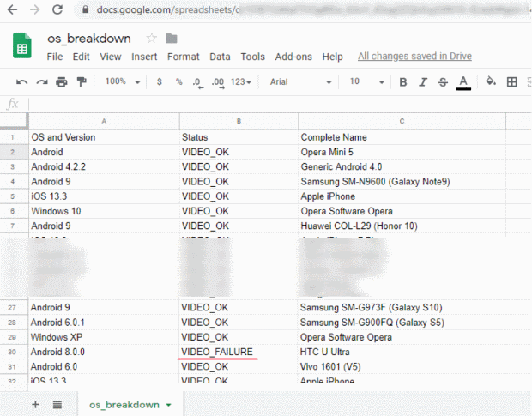Open the Insert menu
Screen dimensions: 532x416
coord(144,57)
